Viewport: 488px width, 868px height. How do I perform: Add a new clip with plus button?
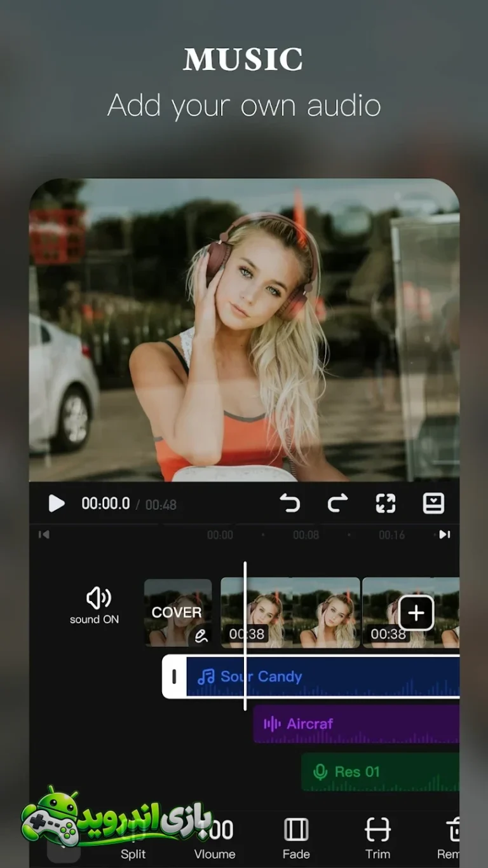(x=416, y=613)
